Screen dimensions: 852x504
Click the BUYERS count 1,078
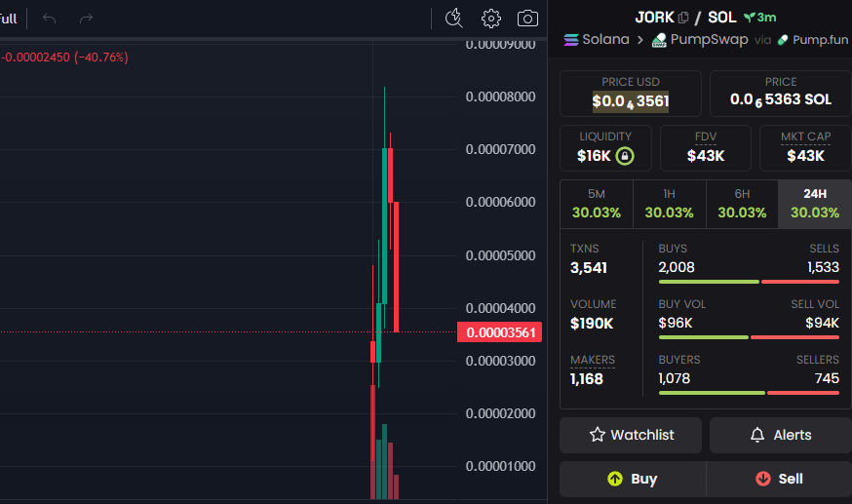click(x=675, y=378)
